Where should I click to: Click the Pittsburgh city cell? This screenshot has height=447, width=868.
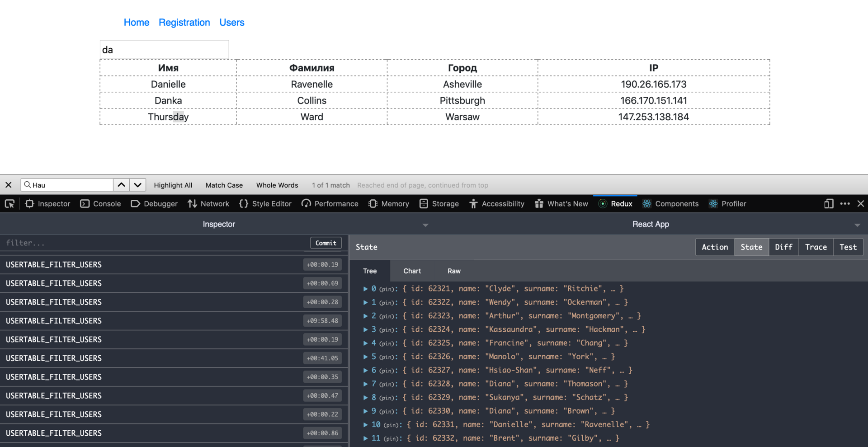tap(462, 100)
